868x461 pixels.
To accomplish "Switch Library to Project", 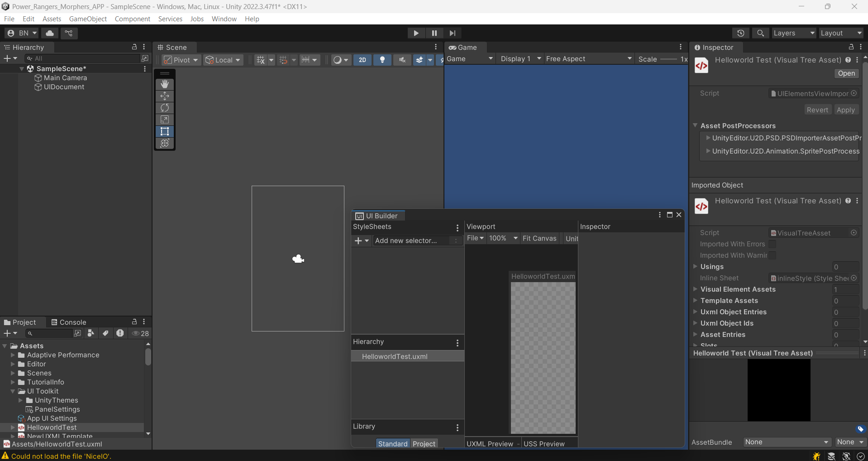I will tap(424, 444).
